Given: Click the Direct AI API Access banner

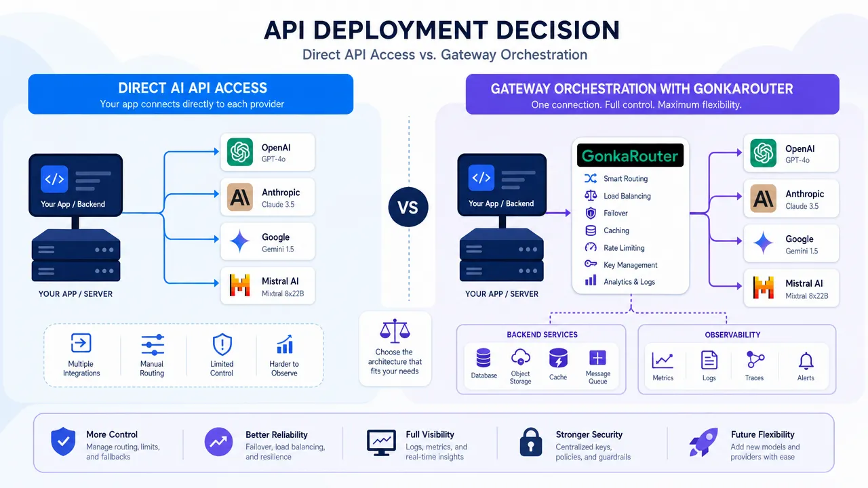Looking at the screenshot, I should point(191,94).
